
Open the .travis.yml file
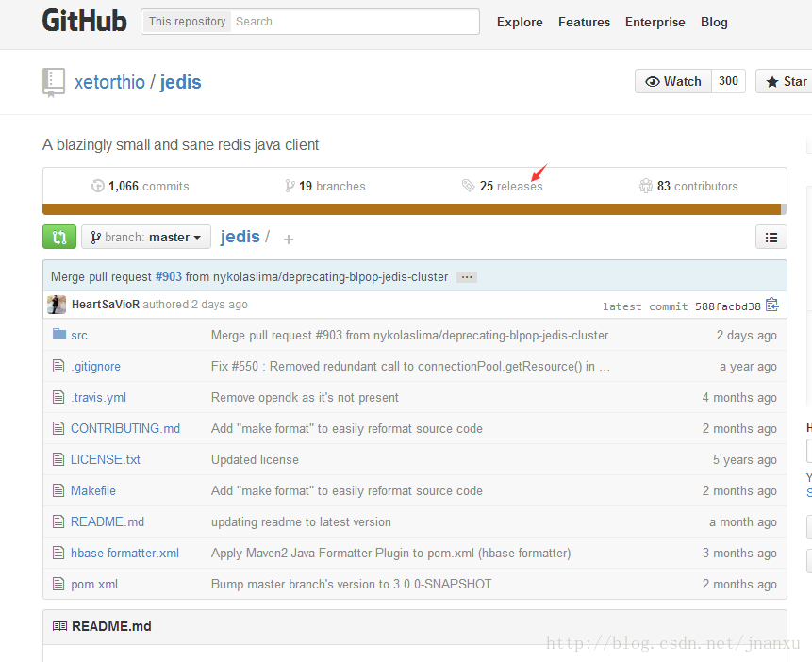tap(98, 397)
